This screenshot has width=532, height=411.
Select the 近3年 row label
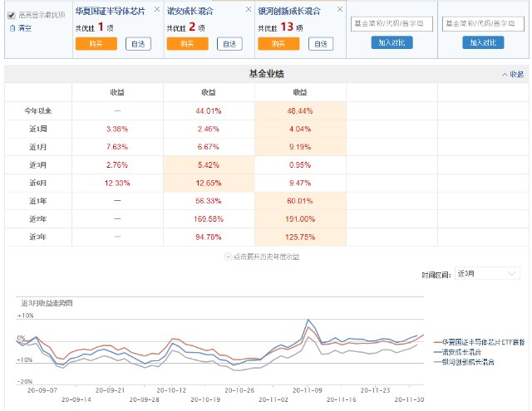point(37,237)
